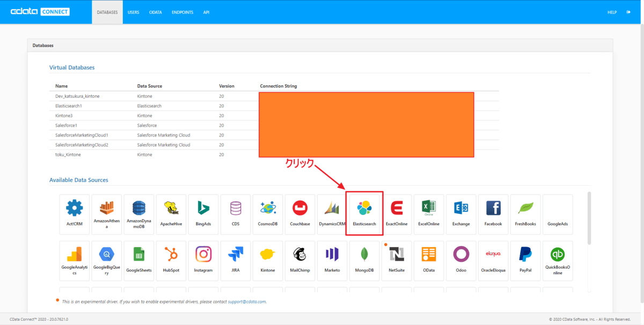
Task: Open the Kintone data source tile
Action: (x=268, y=261)
